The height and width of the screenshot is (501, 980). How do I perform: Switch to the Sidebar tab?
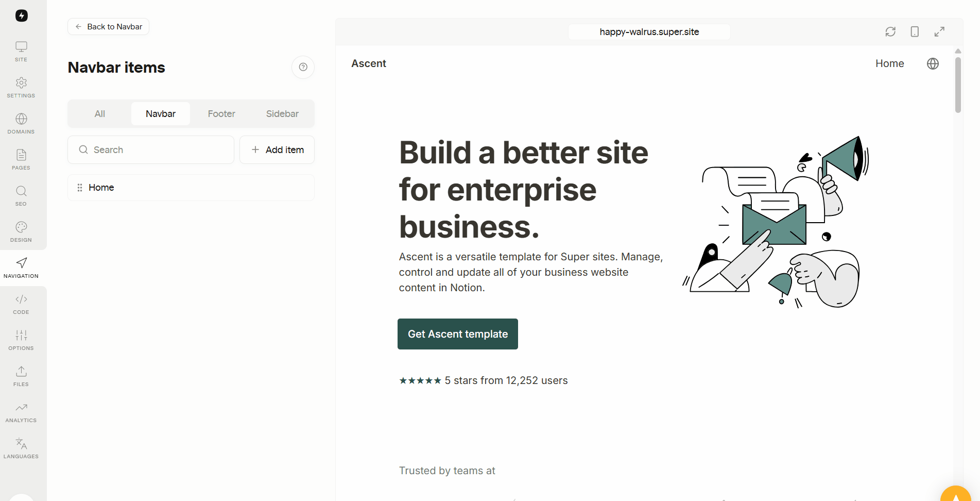click(x=282, y=114)
